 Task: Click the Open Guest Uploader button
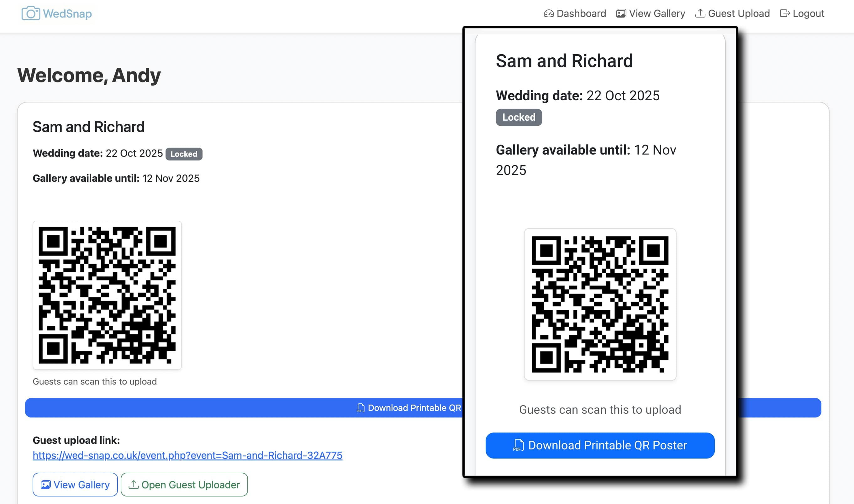184,485
